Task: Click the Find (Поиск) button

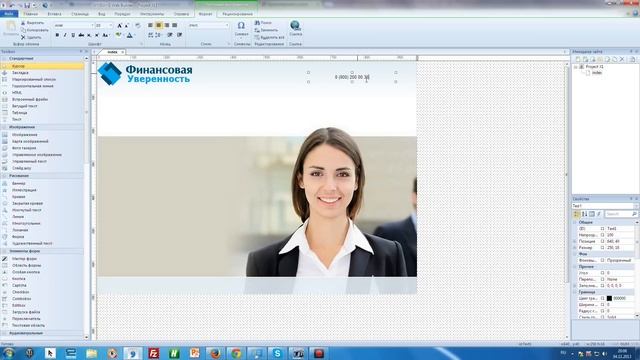Action: click(x=263, y=23)
